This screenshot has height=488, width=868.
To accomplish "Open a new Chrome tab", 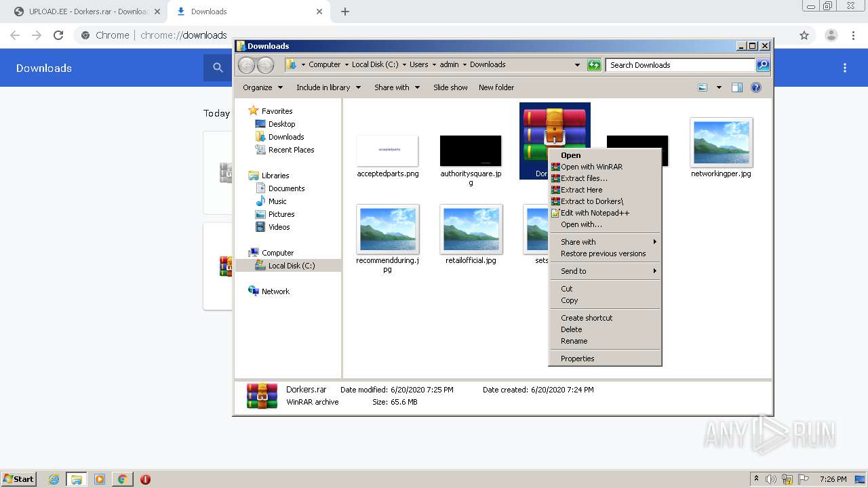I will point(345,12).
